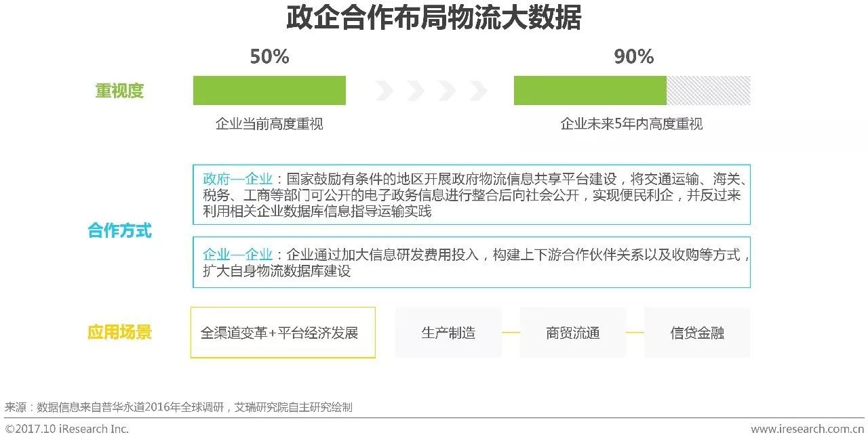
Task: Click the 90% percentage figure
Action: tap(633, 57)
